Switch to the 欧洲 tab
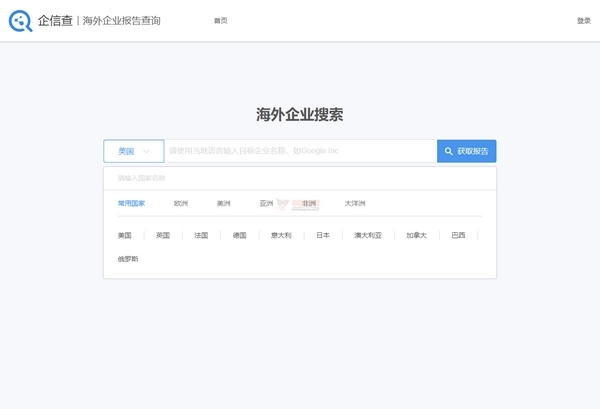This screenshot has width=600, height=409. [181, 203]
